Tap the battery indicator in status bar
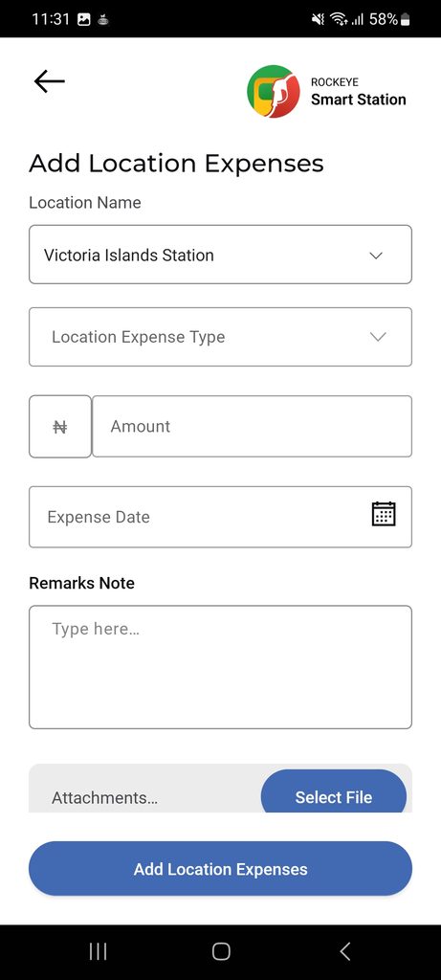The image size is (441, 980). (404, 19)
